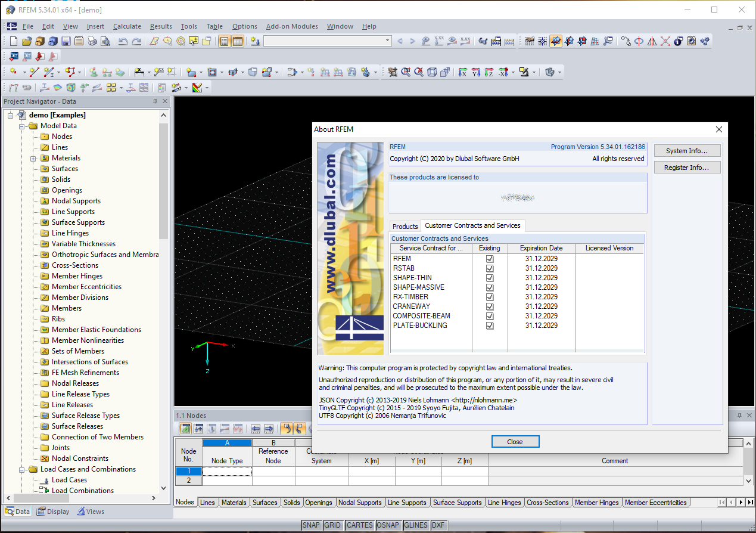Toggle the CRANEWAY service contract checkbox
The height and width of the screenshot is (533, 756).
coord(490,306)
